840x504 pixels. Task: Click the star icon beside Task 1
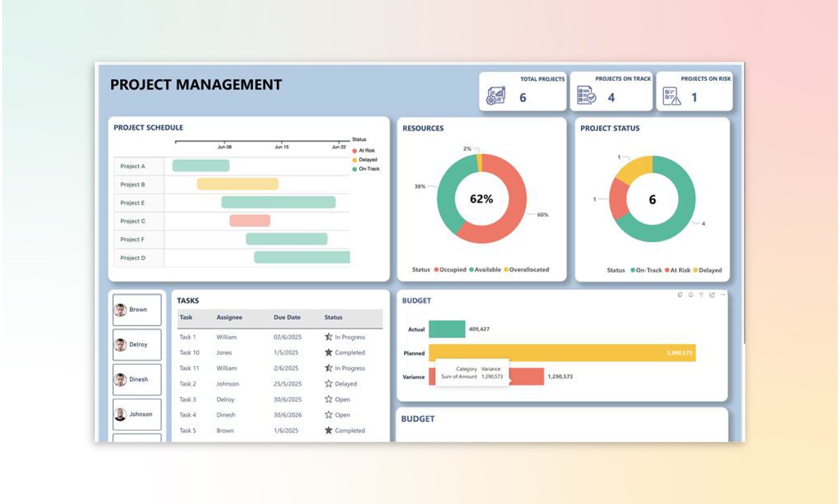[x=328, y=337]
